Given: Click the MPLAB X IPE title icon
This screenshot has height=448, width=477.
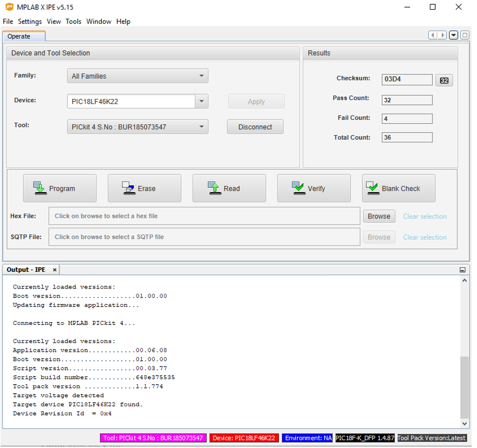Looking at the screenshot, I should click(10, 7).
